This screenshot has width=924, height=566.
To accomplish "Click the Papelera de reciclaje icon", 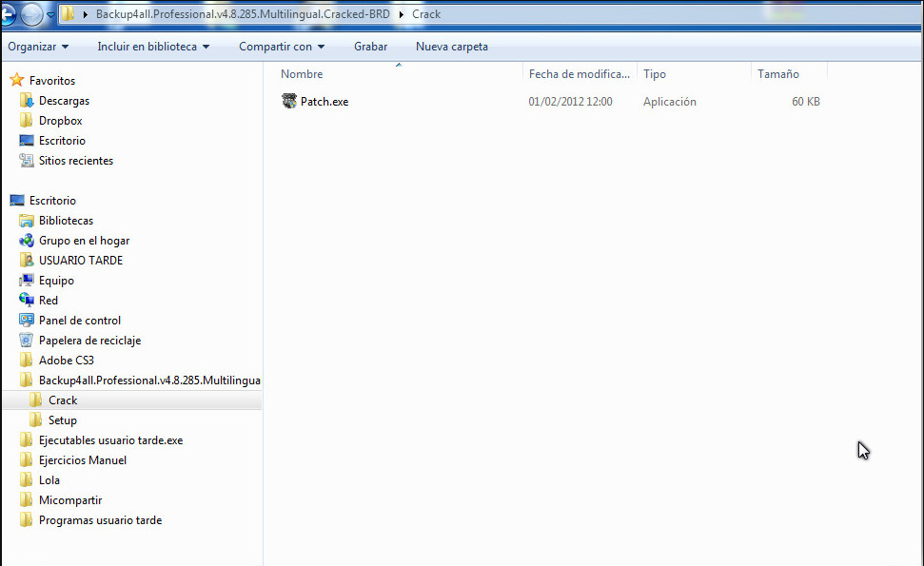I will click(27, 340).
